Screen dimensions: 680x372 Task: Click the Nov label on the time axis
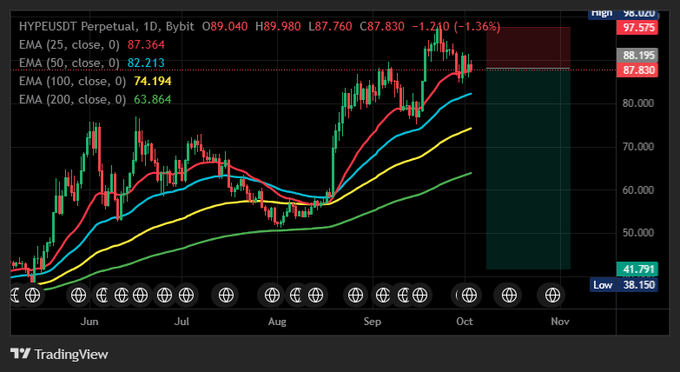[x=560, y=322]
